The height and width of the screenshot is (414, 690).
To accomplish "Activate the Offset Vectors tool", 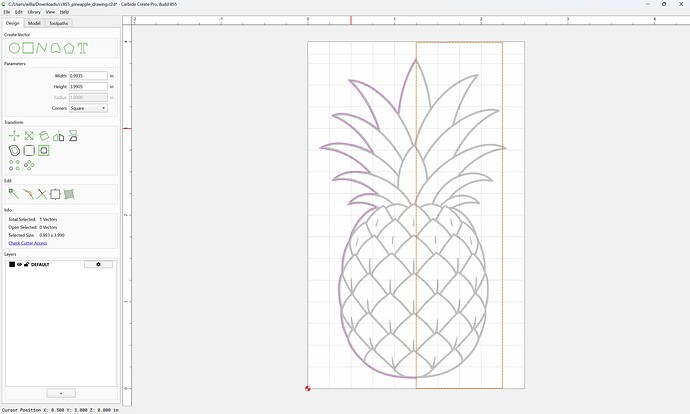I will [15, 150].
